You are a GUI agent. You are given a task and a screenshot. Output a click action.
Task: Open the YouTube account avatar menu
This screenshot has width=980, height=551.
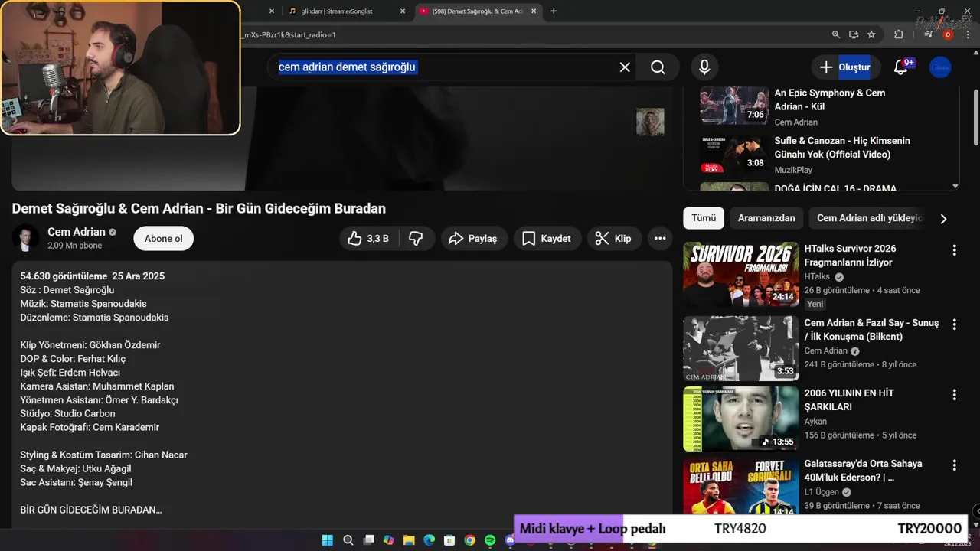(940, 67)
